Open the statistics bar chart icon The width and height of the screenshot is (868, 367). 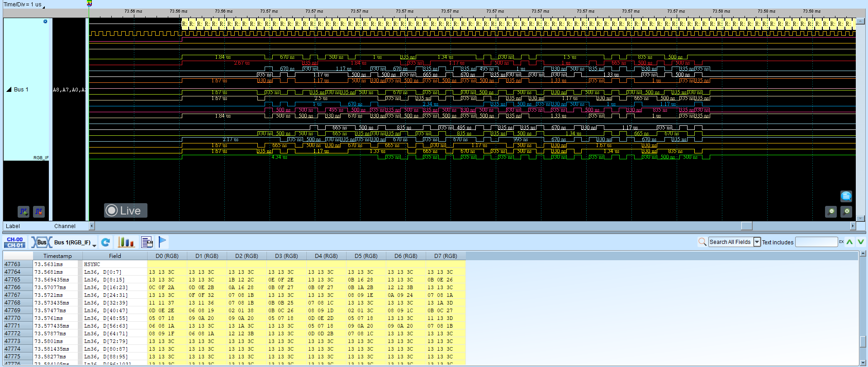point(126,242)
